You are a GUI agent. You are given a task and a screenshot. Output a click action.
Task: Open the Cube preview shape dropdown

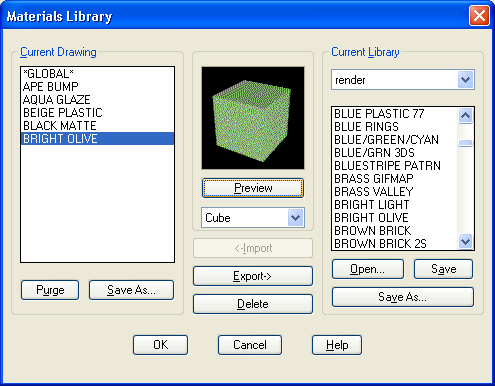point(295,218)
